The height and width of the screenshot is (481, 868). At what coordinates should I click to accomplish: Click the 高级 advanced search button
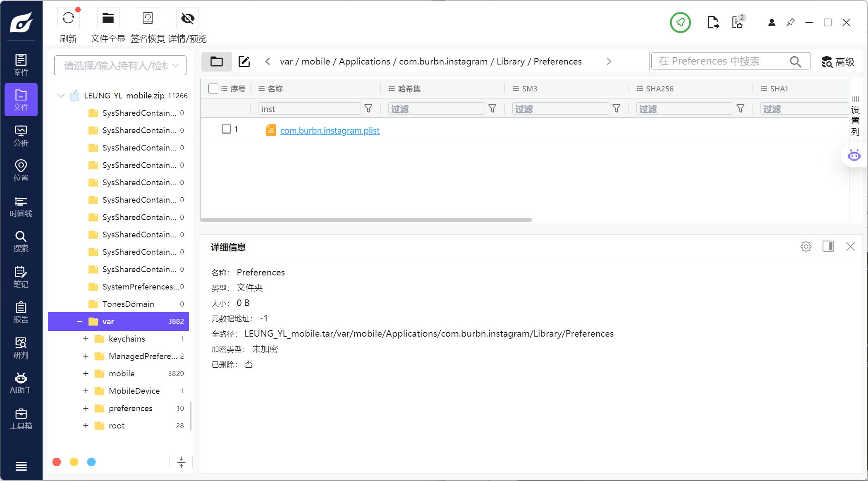(838, 62)
